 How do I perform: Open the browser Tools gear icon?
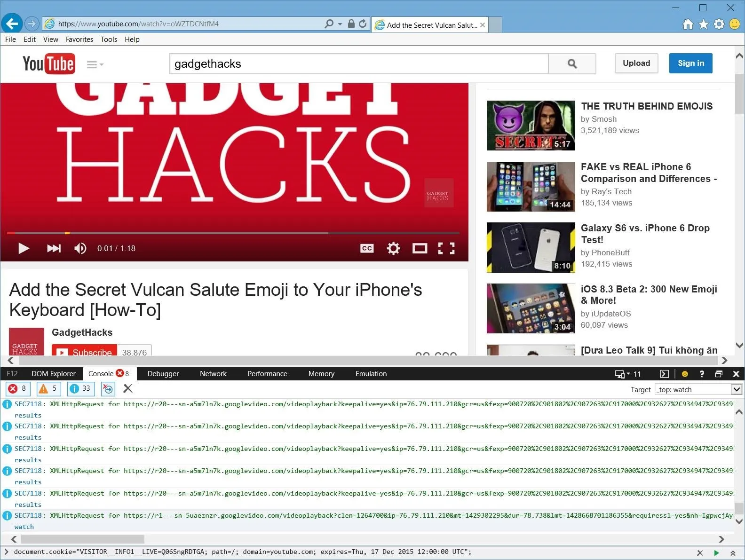[x=719, y=24]
